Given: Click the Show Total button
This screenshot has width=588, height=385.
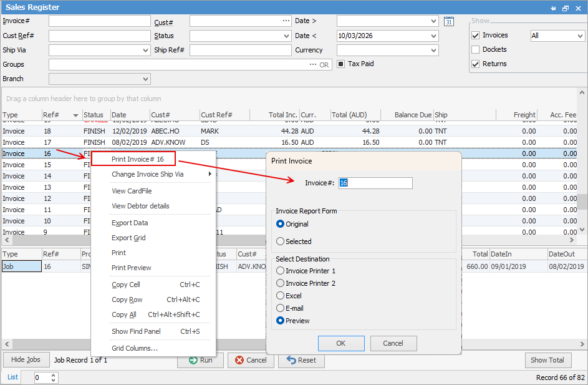Looking at the screenshot, I should (x=547, y=360).
